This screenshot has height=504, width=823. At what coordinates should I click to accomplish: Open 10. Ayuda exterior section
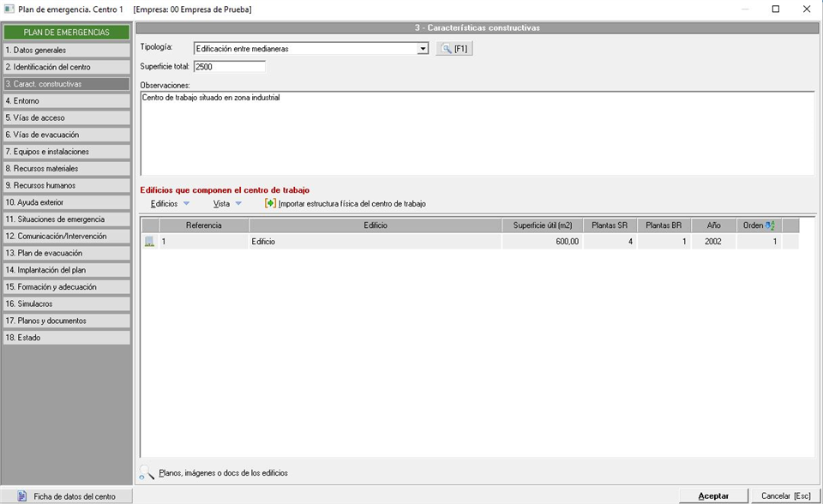[x=67, y=202]
